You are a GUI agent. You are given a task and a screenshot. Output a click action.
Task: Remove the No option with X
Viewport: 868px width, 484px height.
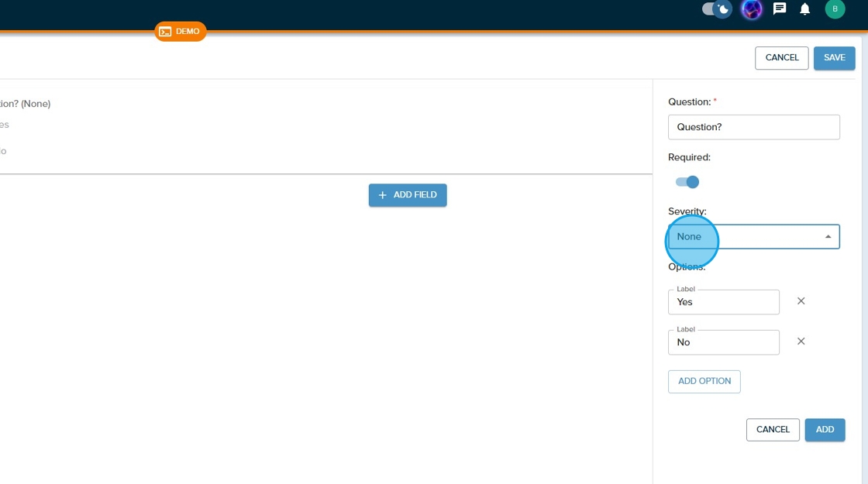pyautogui.click(x=801, y=342)
